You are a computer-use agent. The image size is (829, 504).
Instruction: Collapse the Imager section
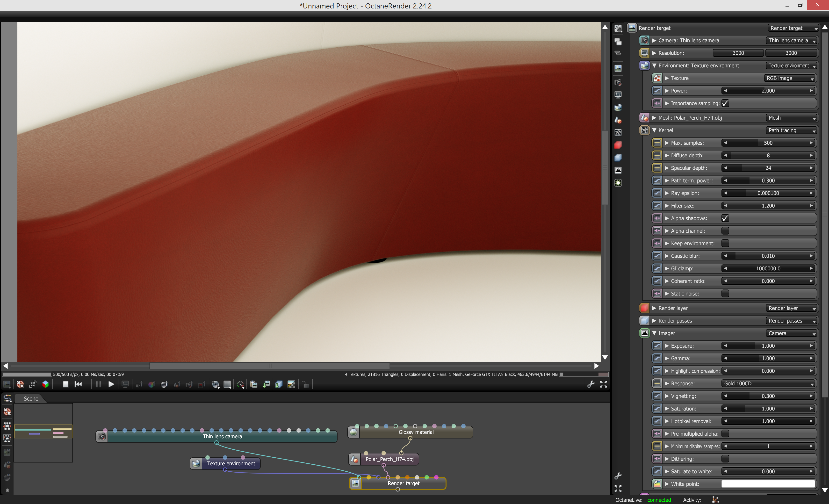654,333
